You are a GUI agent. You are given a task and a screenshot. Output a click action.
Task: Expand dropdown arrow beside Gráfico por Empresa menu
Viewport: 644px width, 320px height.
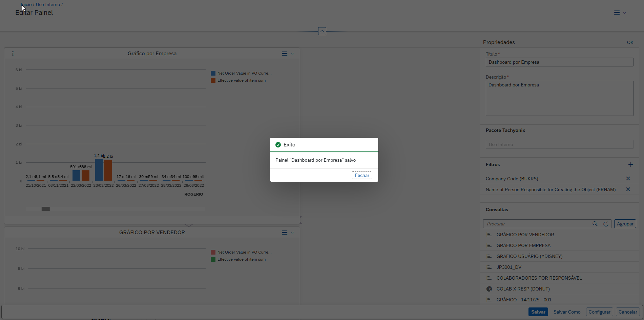point(292,54)
